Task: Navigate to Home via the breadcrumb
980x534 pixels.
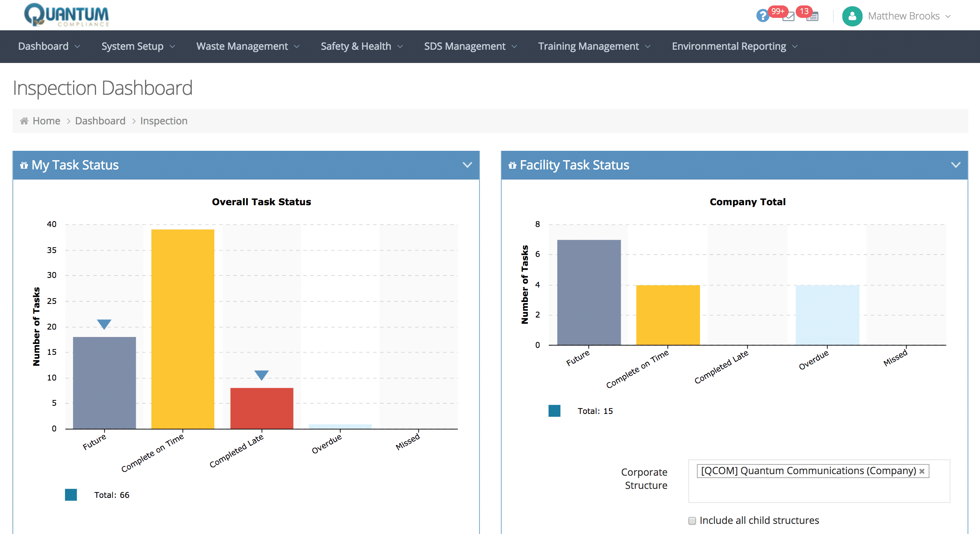Action: 46,120
